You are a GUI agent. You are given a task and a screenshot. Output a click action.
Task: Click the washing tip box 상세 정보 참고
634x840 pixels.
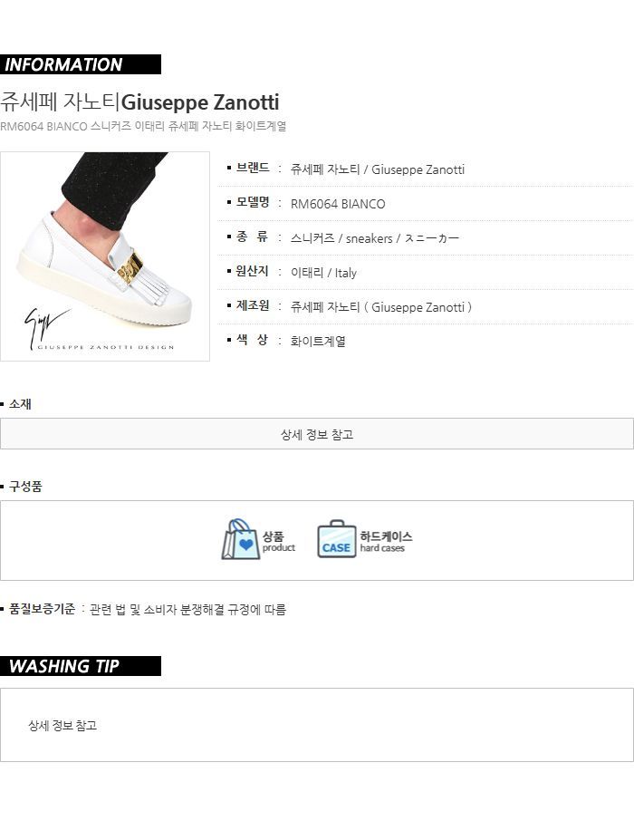(x=62, y=725)
